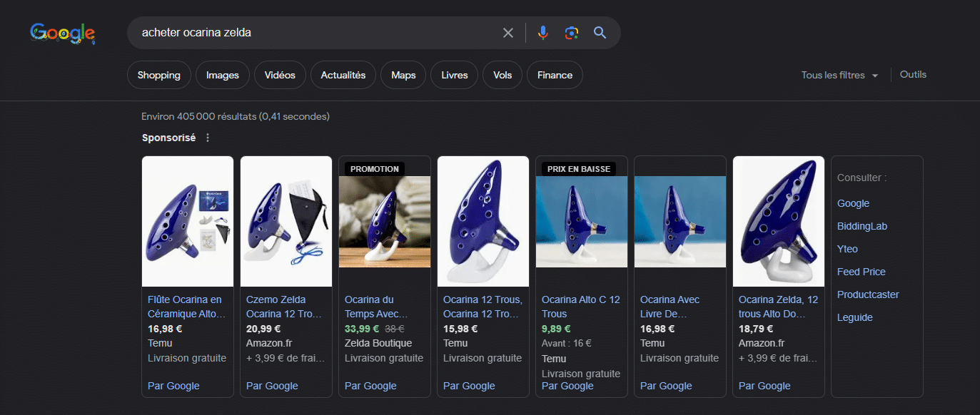Click 'Par Google' under Ocarina Alto C card
The height and width of the screenshot is (415, 980).
(x=567, y=386)
